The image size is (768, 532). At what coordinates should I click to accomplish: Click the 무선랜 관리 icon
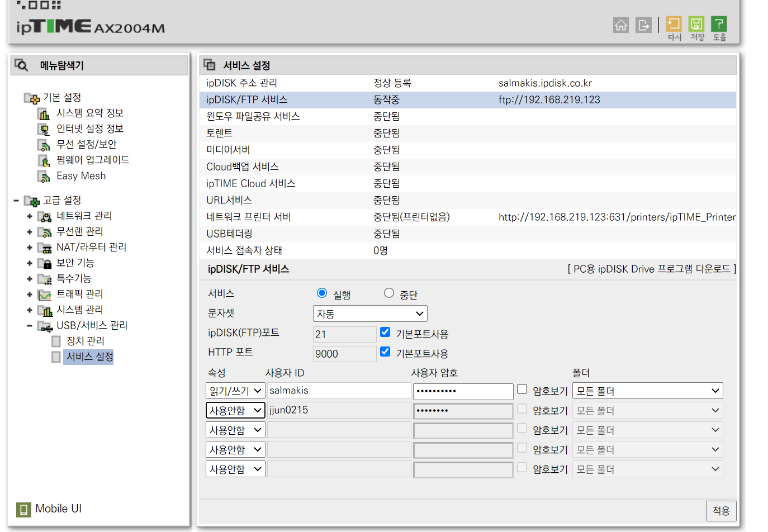coord(45,232)
